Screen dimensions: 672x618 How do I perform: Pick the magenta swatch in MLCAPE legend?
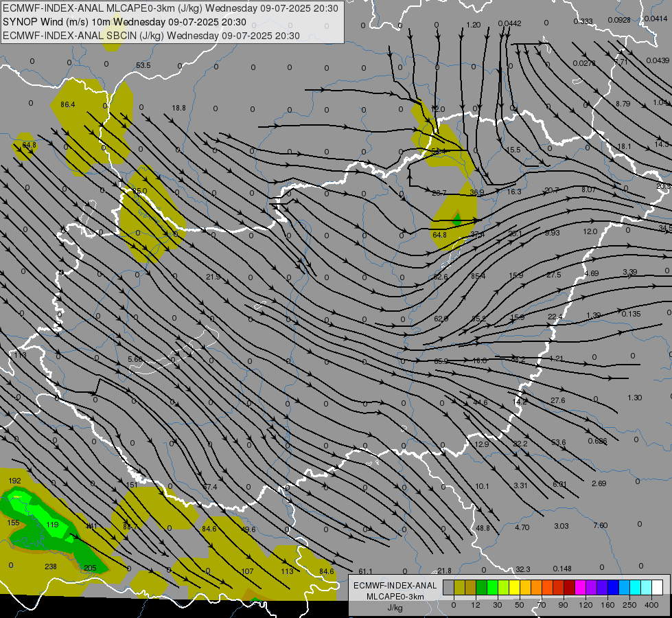click(580, 587)
